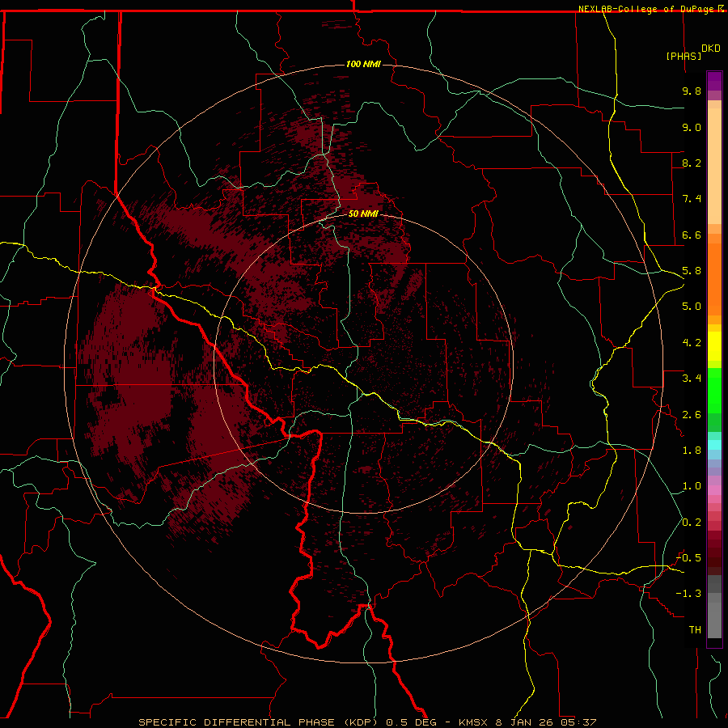
Task: Click the bright green segment of color bar
Action: pyautogui.click(x=714, y=391)
